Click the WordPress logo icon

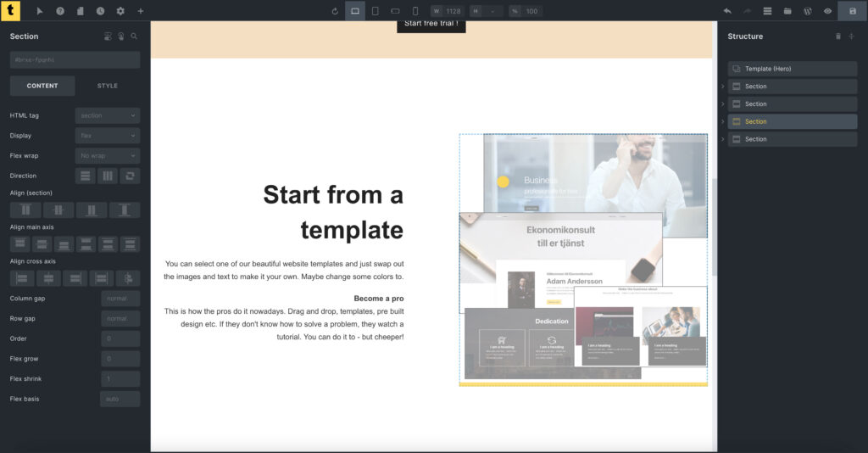(808, 11)
